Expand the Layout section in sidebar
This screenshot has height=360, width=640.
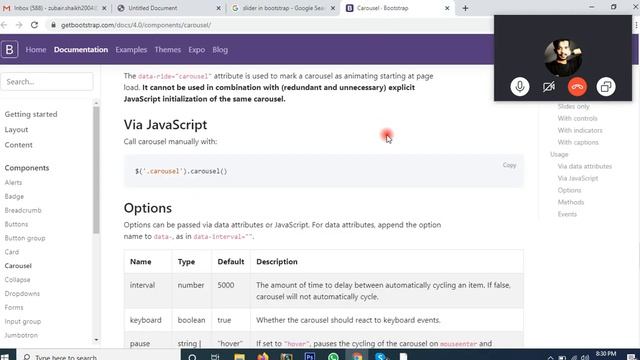coord(16,129)
